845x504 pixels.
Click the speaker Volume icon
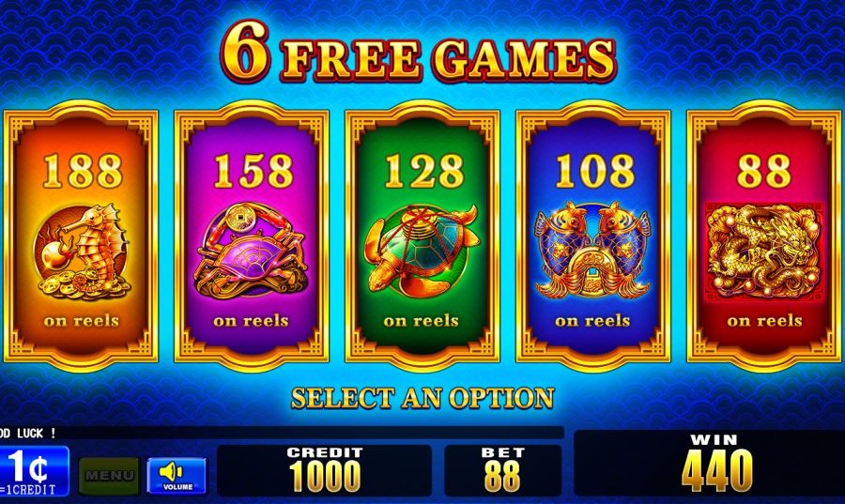pos(177,476)
